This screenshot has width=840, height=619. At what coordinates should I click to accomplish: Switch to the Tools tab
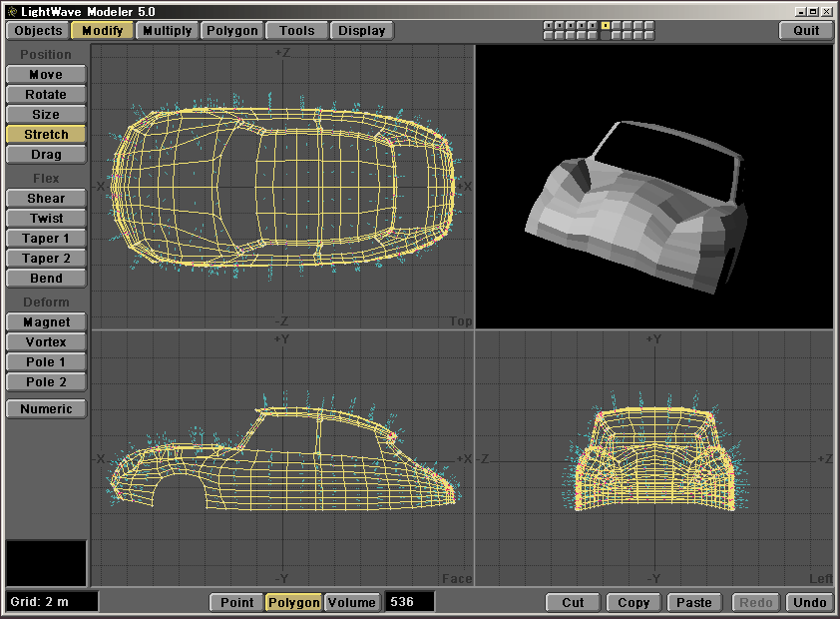pos(296,30)
